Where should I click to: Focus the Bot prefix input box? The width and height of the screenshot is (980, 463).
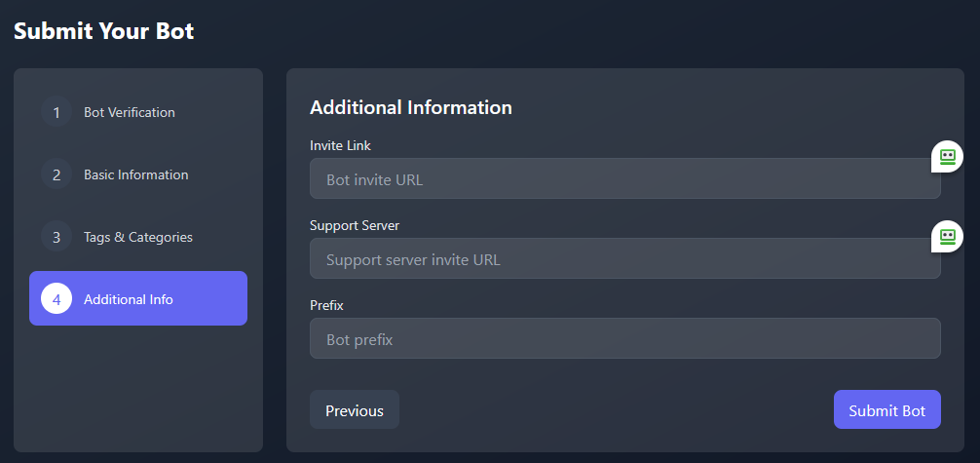(625, 338)
